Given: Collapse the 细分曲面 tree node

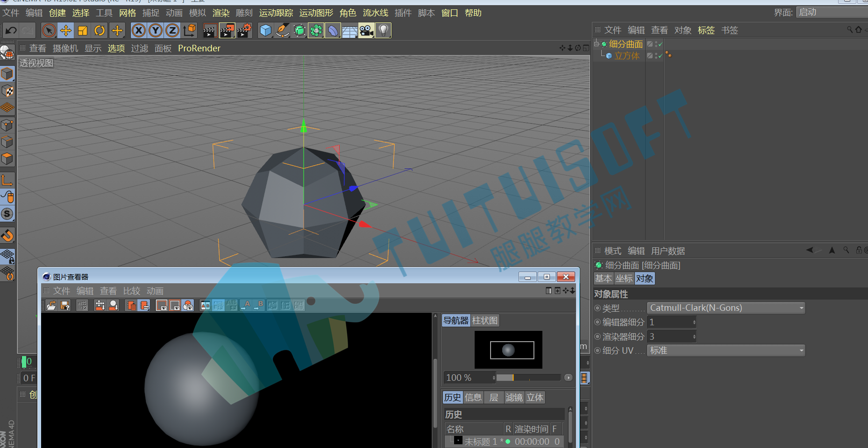Looking at the screenshot, I should [597, 44].
